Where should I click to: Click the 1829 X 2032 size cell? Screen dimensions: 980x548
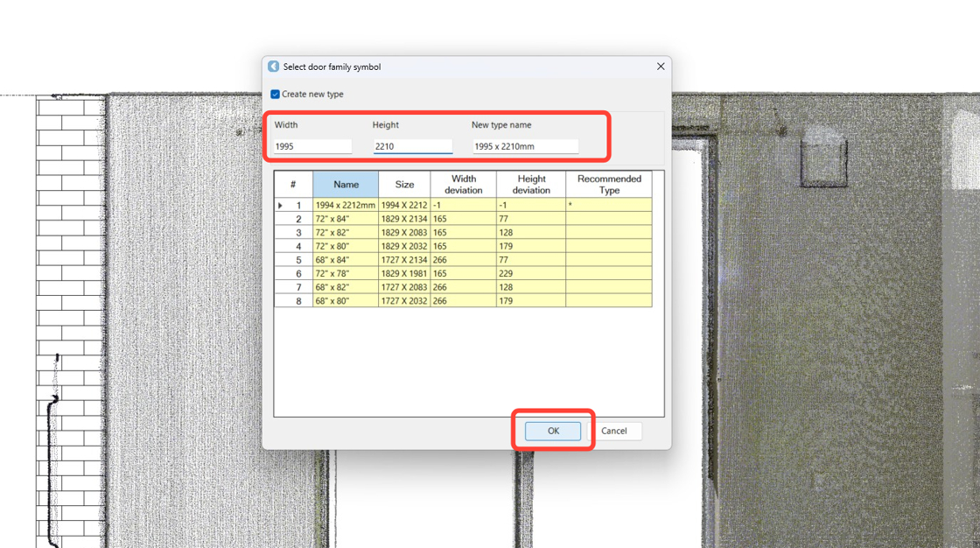coord(404,247)
